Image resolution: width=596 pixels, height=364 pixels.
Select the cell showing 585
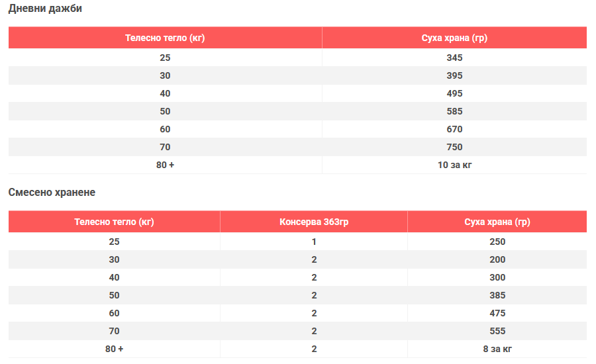pyautogui.click(x=454, y=111)
